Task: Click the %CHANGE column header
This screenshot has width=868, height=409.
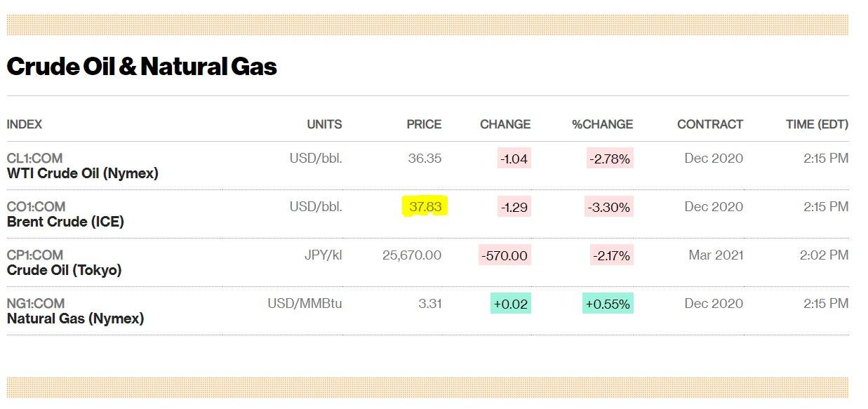Action: (x=602, y=124)
